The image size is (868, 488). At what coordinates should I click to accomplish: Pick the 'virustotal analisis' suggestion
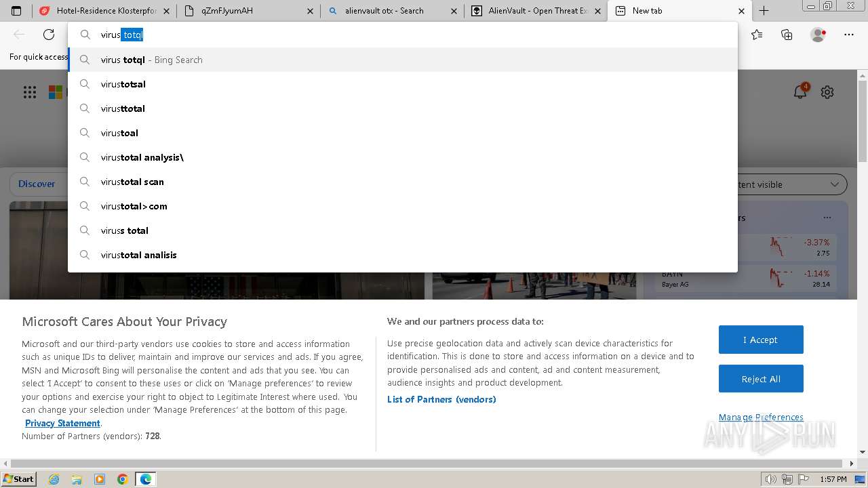click(403, 255)
